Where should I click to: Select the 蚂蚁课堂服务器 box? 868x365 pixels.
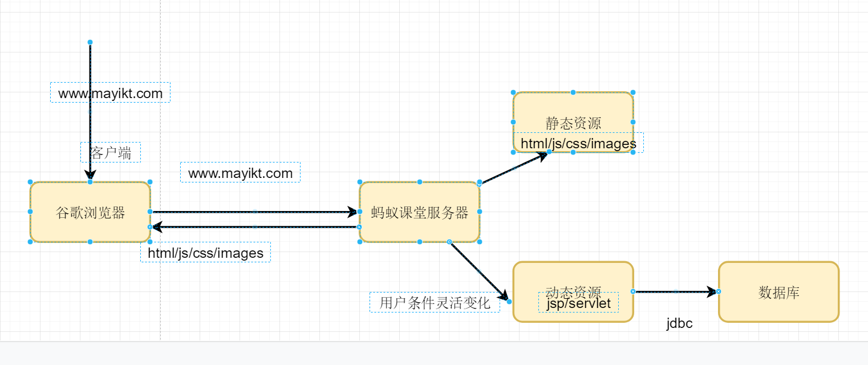pyautogui.click(x=419, y=212)
